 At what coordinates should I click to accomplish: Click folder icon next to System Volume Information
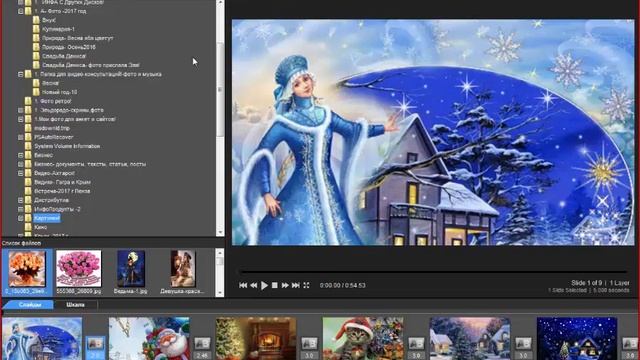tap(28, 146)
